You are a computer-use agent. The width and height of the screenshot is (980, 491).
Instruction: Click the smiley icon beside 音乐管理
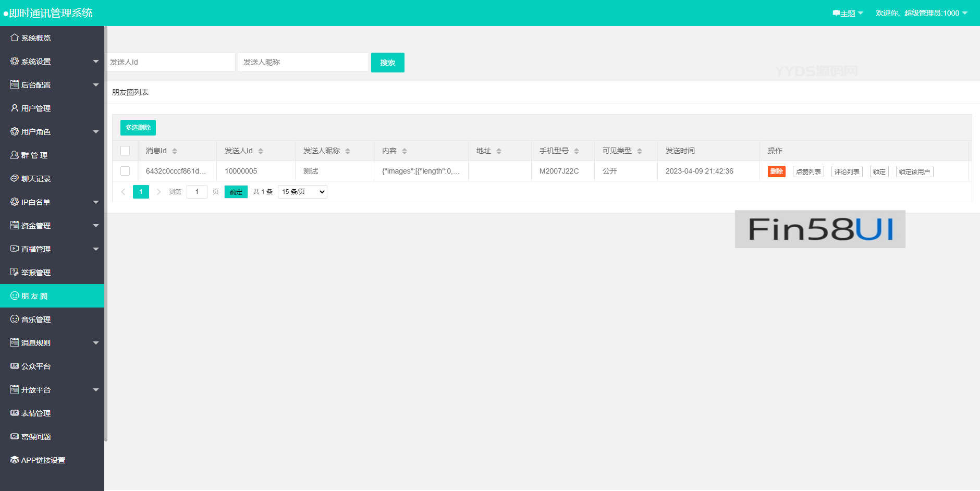pyautogui.click(x=15, y=319)
